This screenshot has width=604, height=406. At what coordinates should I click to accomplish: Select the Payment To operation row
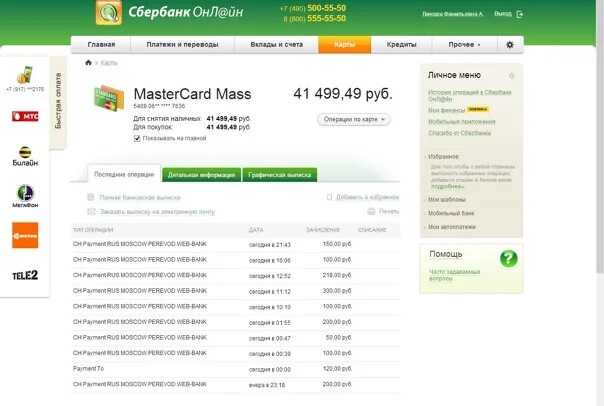point(235,369)
